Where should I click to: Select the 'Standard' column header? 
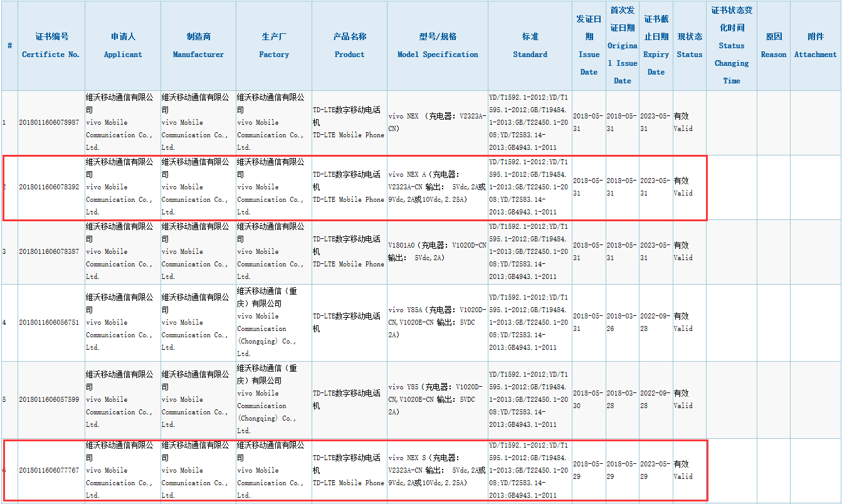[530, 46]
